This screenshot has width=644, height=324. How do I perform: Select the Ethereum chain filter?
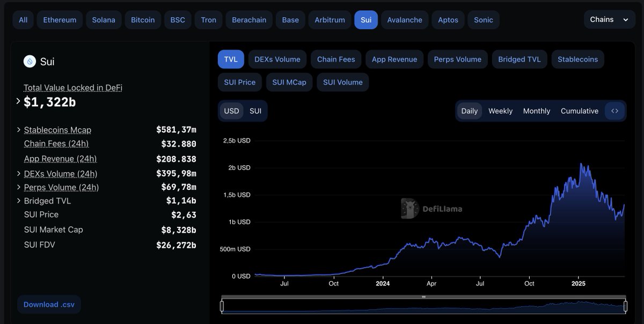coord(59,19)
